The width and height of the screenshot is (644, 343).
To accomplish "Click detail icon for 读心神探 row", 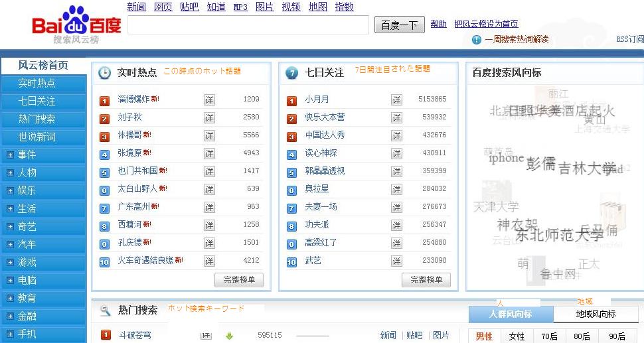I will click(397, 153).
